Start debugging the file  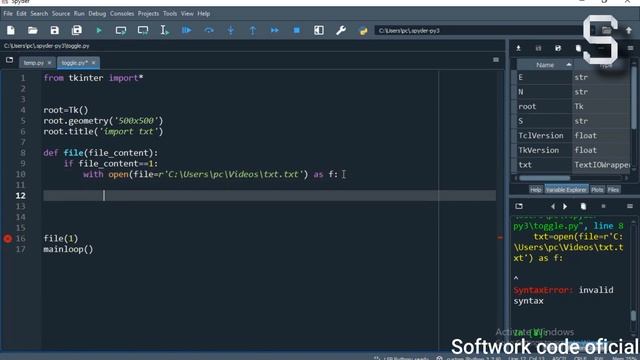coord(187,30)
